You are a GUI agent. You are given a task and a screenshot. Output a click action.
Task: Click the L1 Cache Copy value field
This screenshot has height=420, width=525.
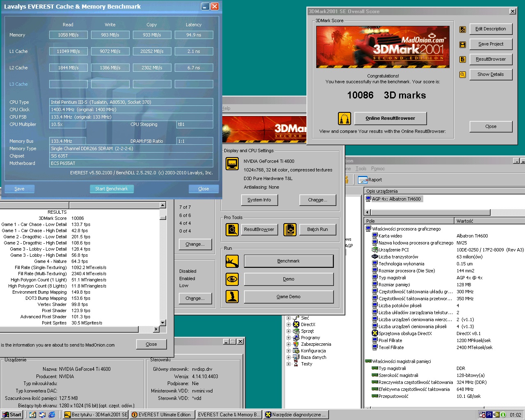(x=152, y=51)
